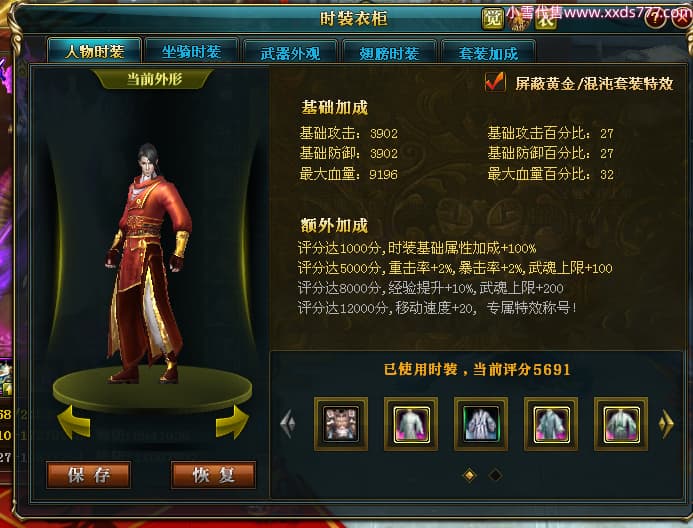
Task: Select the fifth costume robe icon
Action: (621, 424)
